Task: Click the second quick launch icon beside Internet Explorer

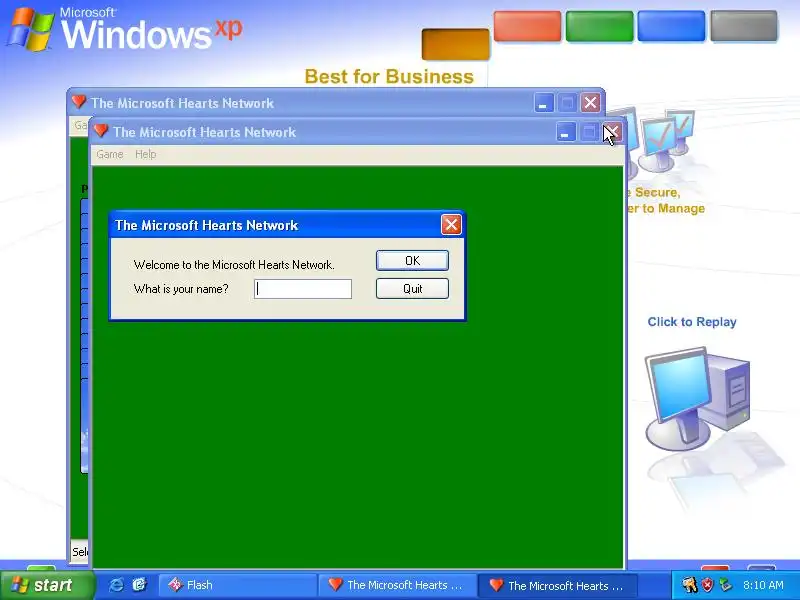Action: pyautogui.click(x=139, y=585)
